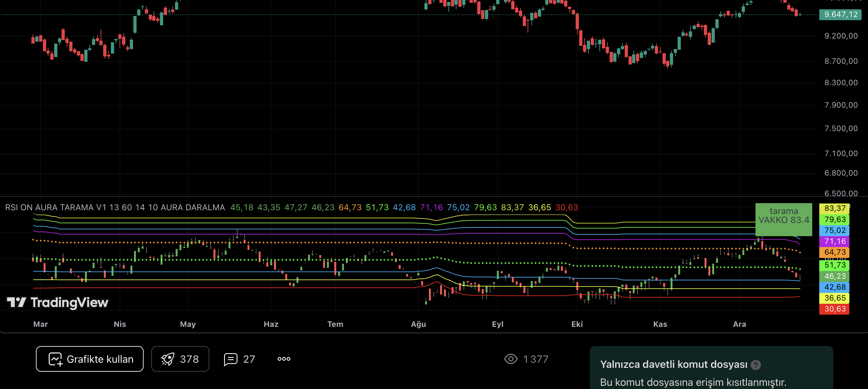Click the Eki month marker on the time axis
Viewport: 868px width, 389px height.
(577, 324)
